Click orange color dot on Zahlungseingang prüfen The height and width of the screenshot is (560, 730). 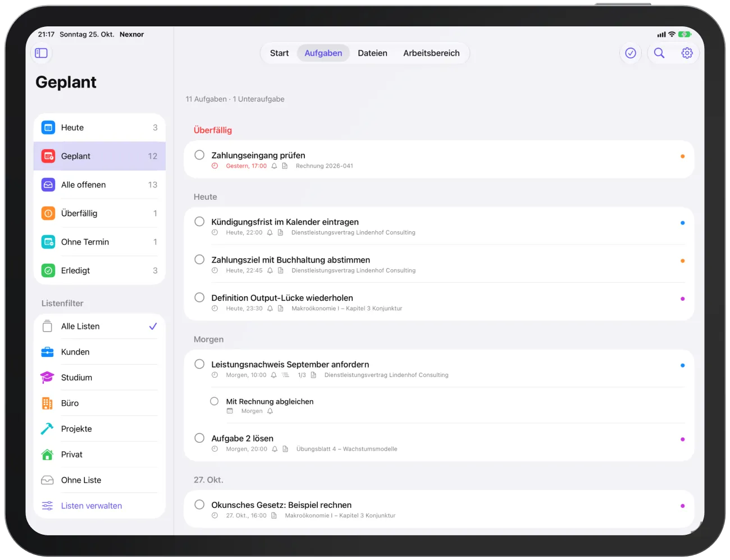coord(682,157)
